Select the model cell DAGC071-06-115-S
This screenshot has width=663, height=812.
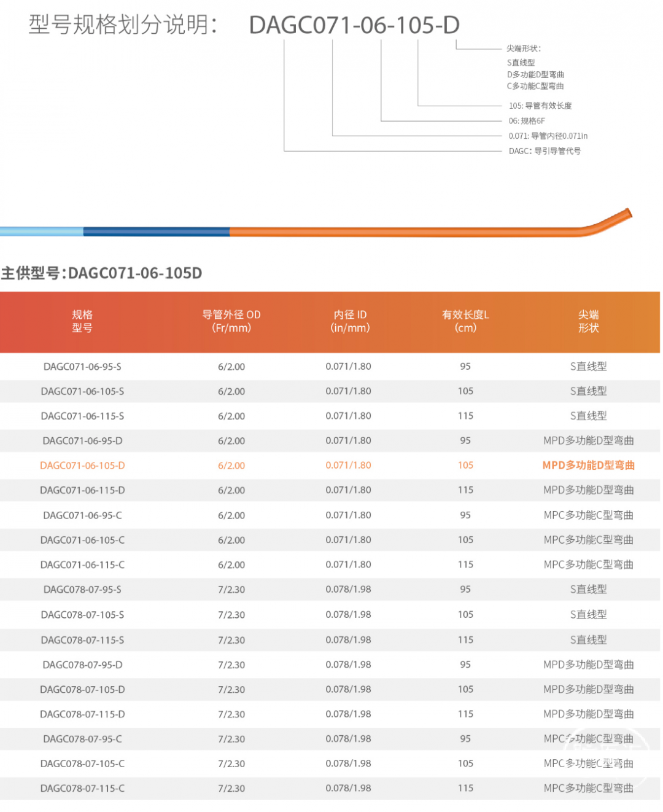point(82,416)
